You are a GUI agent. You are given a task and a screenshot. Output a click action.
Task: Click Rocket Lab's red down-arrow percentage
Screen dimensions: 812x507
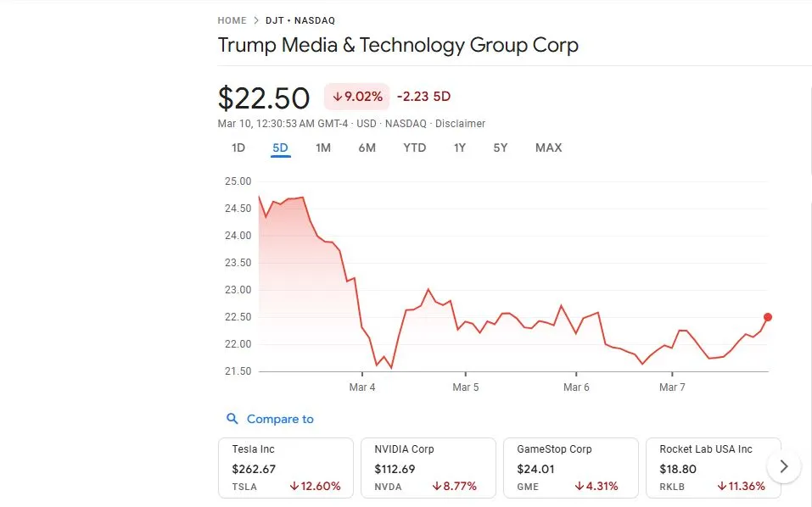741,487
